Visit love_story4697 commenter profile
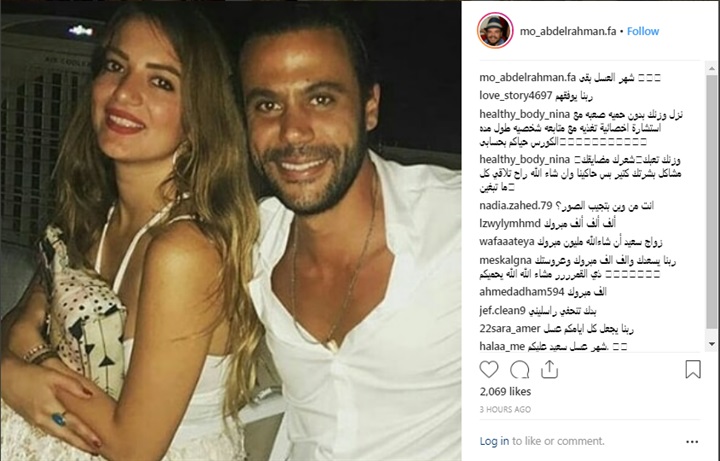 click(x=516, y=96)
